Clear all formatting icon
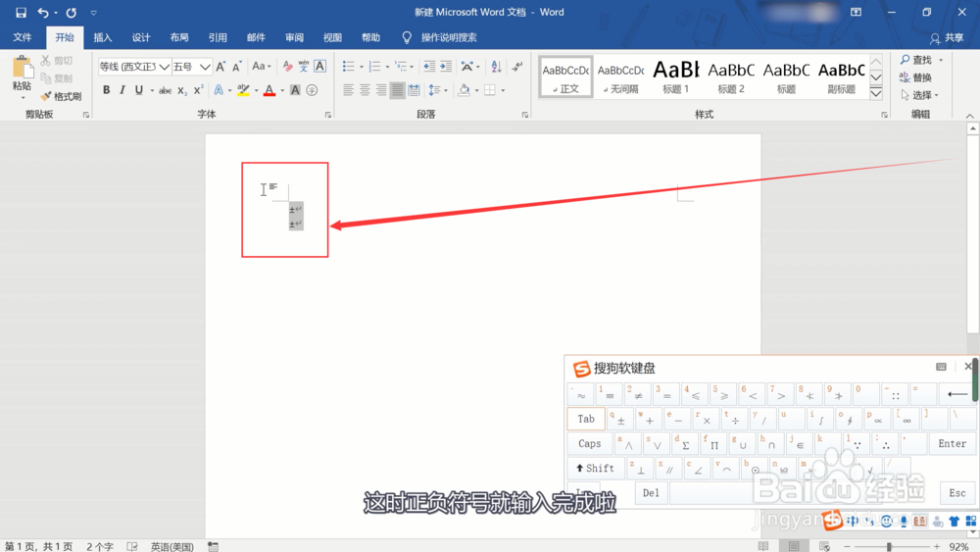 (287, 67)
